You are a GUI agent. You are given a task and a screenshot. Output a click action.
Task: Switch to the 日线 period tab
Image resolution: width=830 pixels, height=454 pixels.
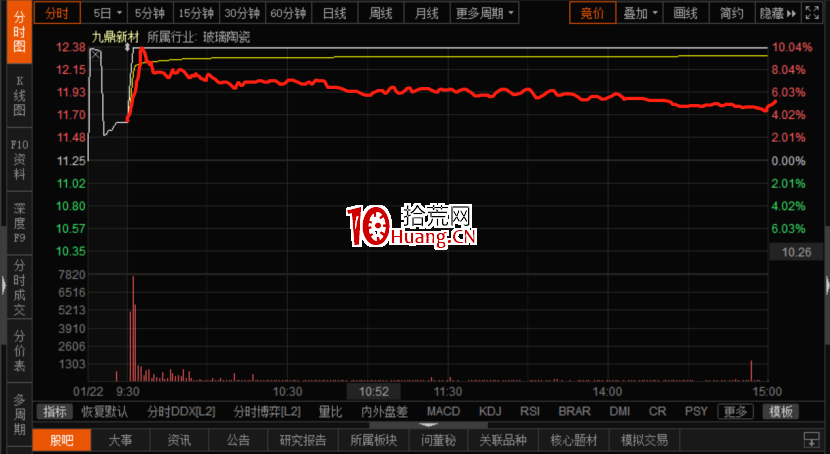point(334,13)
